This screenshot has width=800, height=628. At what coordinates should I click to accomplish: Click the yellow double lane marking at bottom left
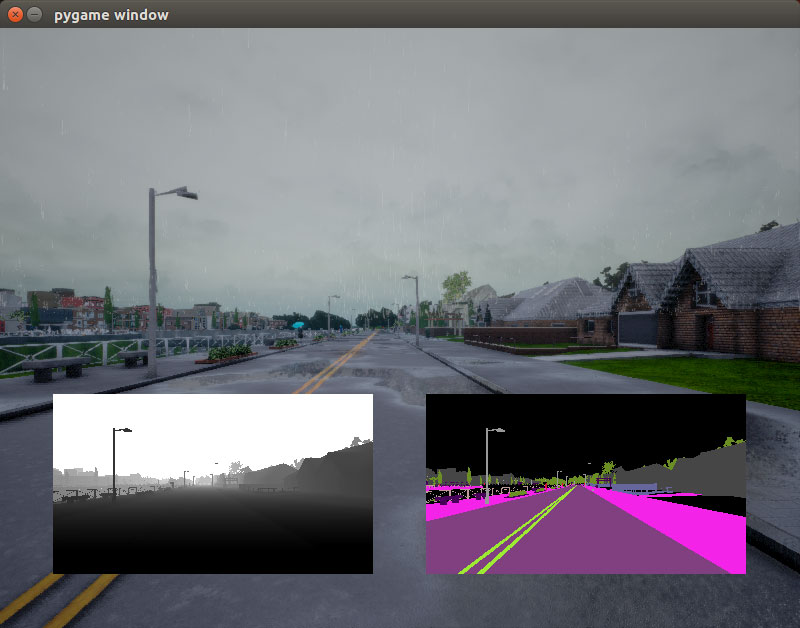click(x=56, y=599)
